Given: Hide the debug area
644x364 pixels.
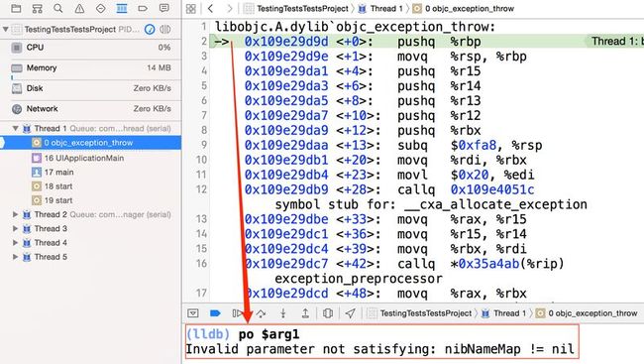Looking at the screenshot, I should pyautogui.click(x=193, y=313).
